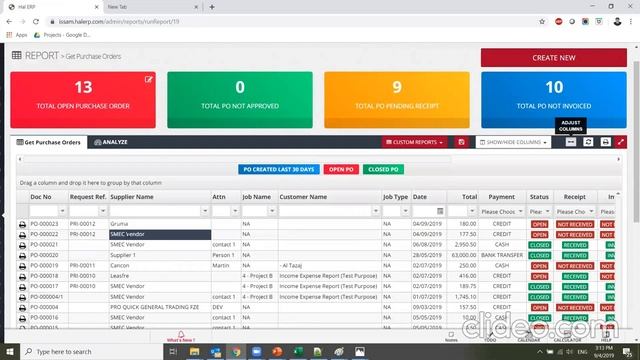The width and height of the screenshot is (640, 360).
Task: Switch to the Analyze tab
Action: pos(111,142)
